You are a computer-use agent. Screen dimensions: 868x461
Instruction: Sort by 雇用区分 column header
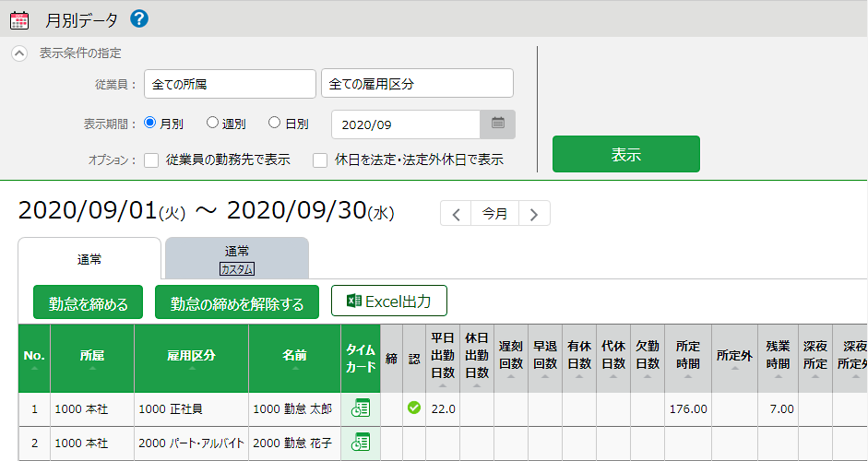[x=192, y=359]
